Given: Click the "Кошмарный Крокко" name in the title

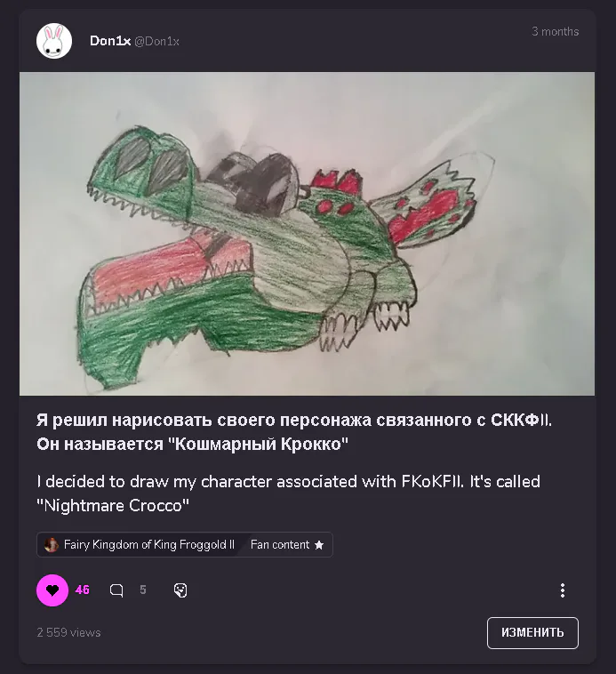Looking at the screenshot, I should [257, 444].
